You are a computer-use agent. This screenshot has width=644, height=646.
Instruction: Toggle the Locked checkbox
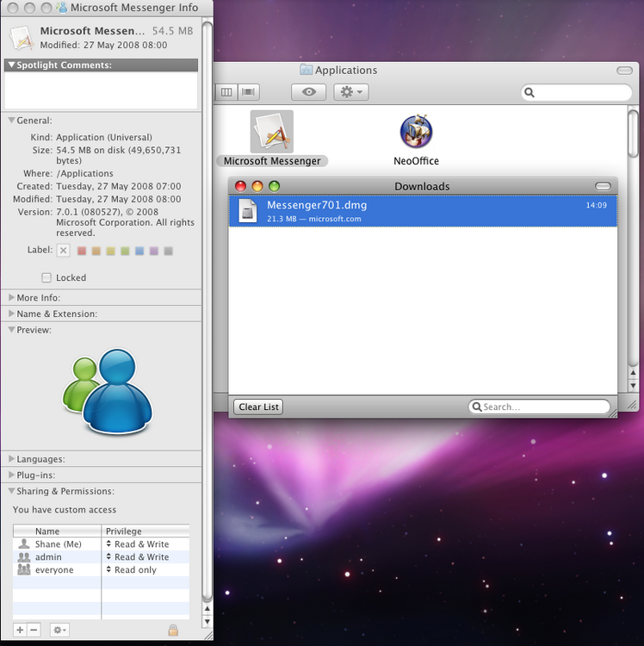coord(46,277)
